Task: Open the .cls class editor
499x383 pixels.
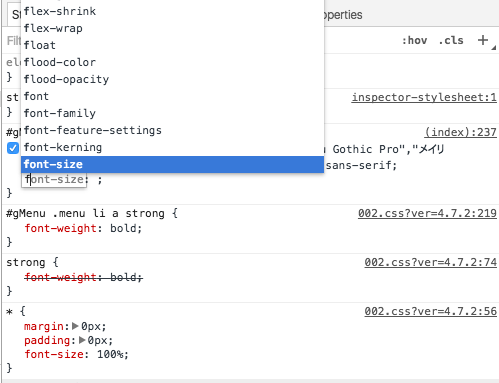Action: coord(451,41)
